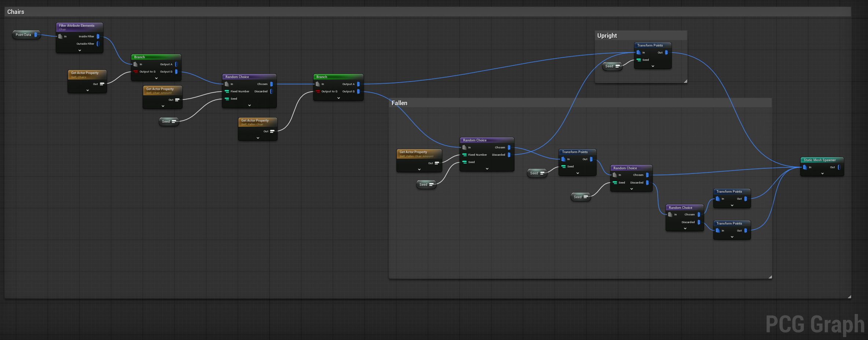Click Seed pin wired to 'Self, Chair Amount' node's neighbor Seed node

tap(174, 122)
